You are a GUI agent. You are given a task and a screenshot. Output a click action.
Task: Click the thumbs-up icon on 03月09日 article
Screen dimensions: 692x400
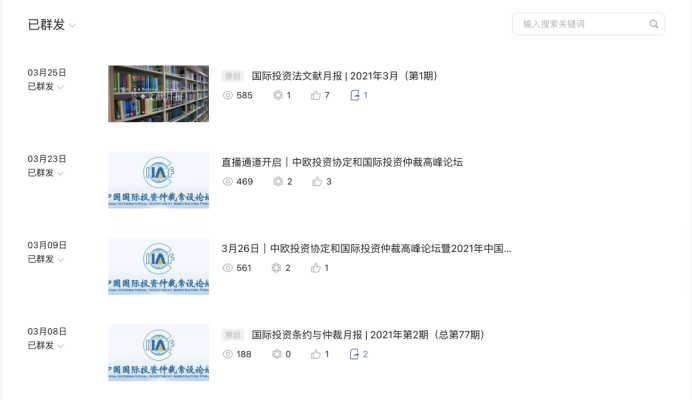tap(316, 268)
